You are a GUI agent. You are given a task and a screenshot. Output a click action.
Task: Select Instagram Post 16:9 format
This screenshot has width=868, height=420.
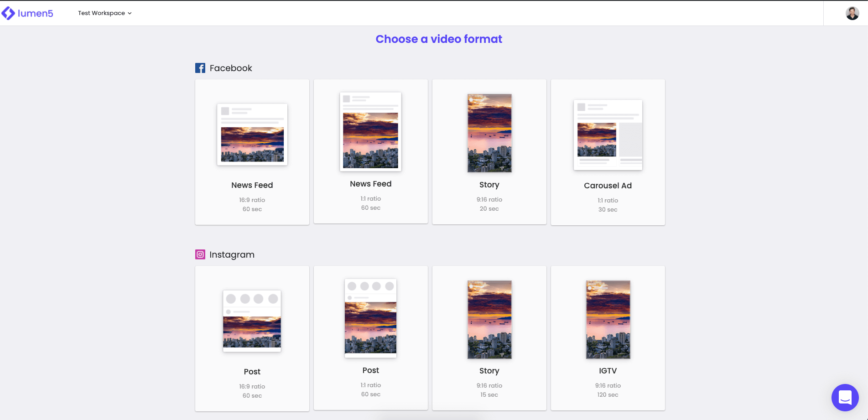tap(252, 339)
